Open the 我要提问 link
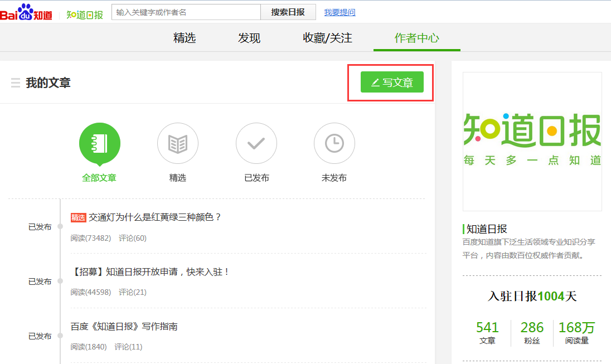 (x=340, y=12)
